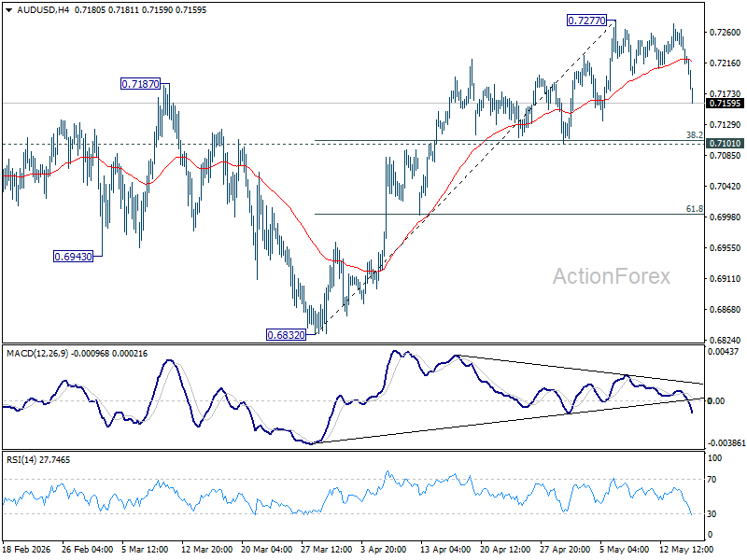Click the 5 May 04:00 time label
The image size is (747, 560).
point(624,550)
